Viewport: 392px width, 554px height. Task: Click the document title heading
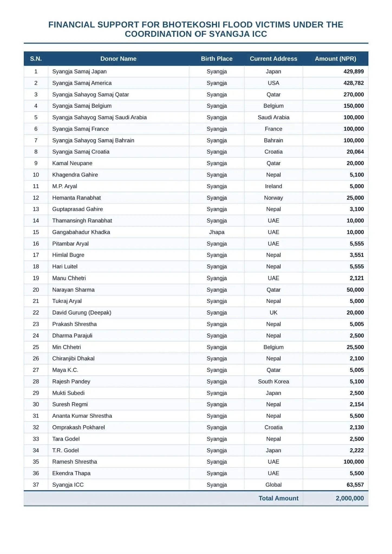click(196, 29)
